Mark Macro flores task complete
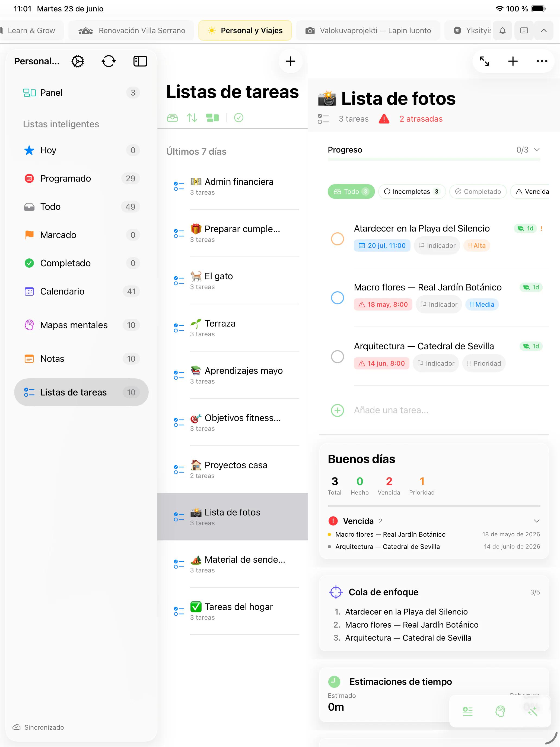The image size is (560, 747). click(338, 297)
